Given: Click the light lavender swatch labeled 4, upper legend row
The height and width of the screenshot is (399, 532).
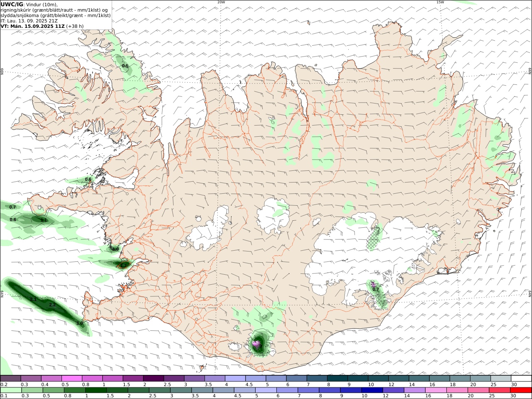Looking at the screenshot, I should tap(235, 378).
